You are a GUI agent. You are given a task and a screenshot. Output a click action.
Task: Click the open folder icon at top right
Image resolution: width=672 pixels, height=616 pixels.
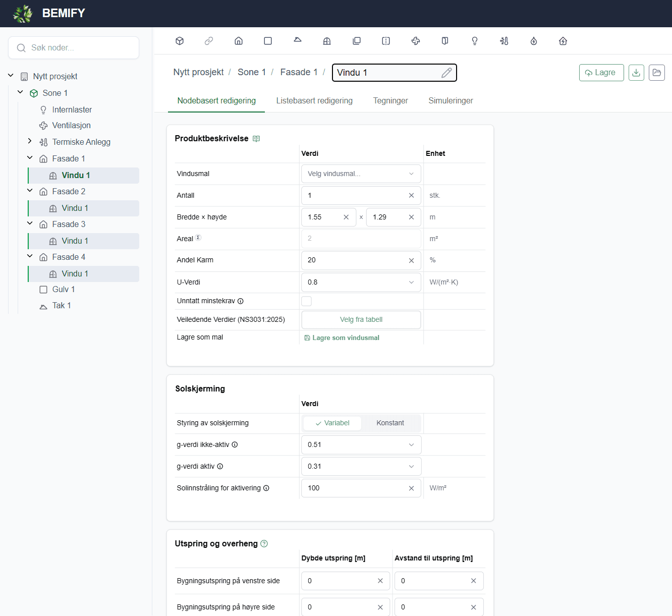point(656,73)
